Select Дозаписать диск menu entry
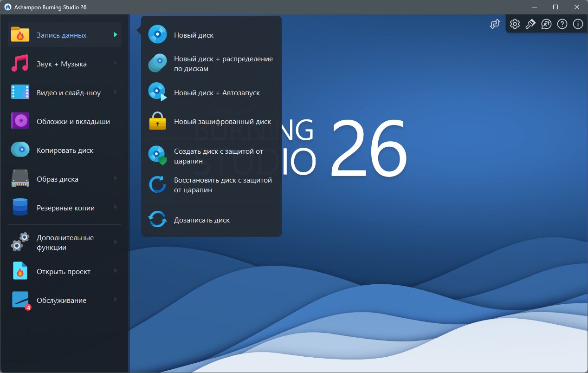The width and height of the screenshot is (588, 373). point(201,220)
